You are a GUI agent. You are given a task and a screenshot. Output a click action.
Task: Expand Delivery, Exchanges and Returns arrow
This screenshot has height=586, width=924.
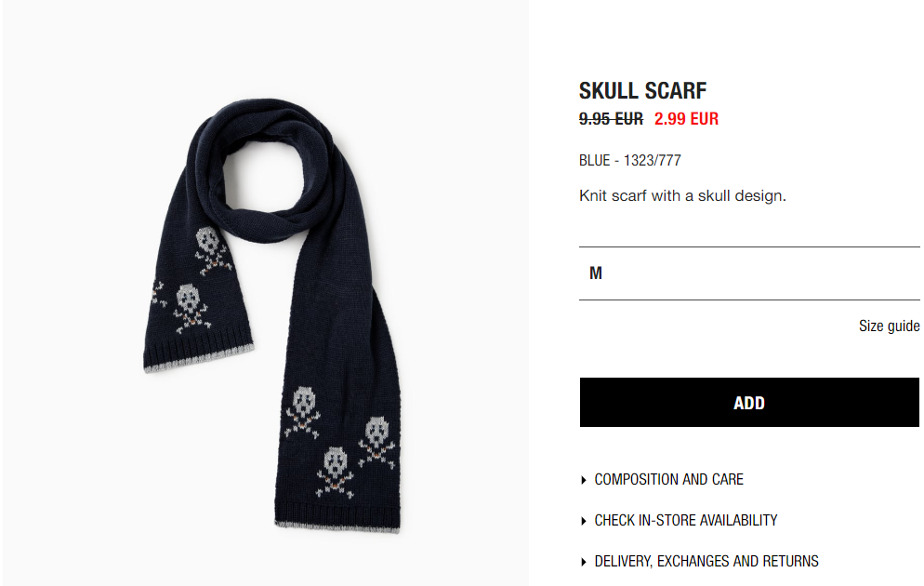coord(584,562)
